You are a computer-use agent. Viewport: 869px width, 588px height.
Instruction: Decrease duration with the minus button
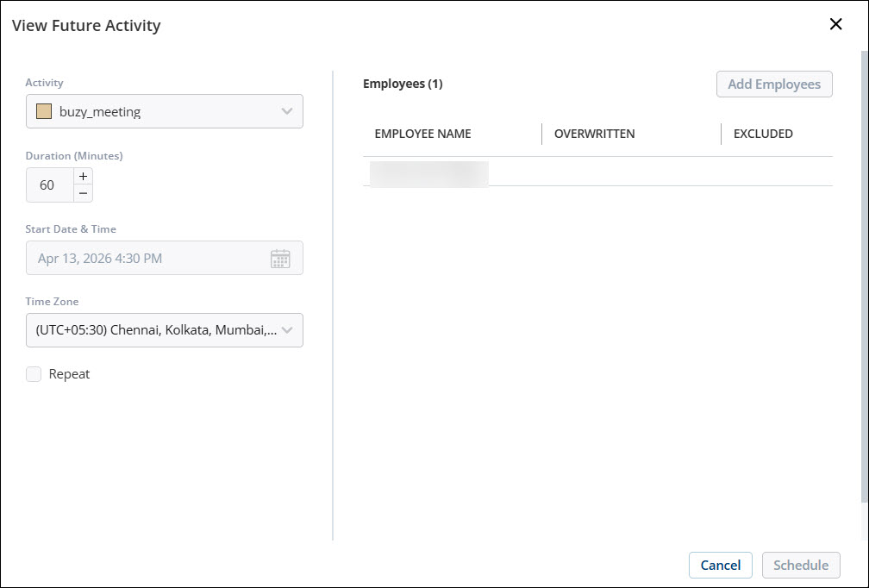click(83, 193)
